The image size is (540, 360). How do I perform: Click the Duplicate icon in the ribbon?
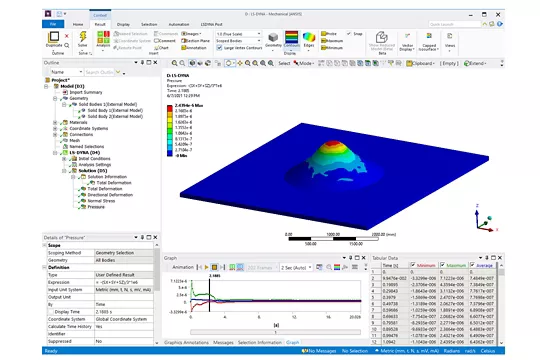click(x=54, y=37)
